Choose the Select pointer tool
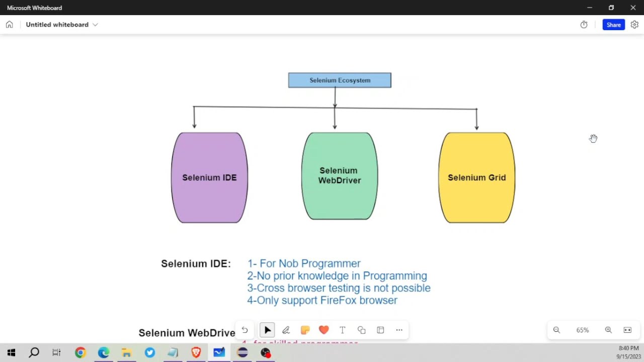644x362 pixels. (x=267, y=330)
